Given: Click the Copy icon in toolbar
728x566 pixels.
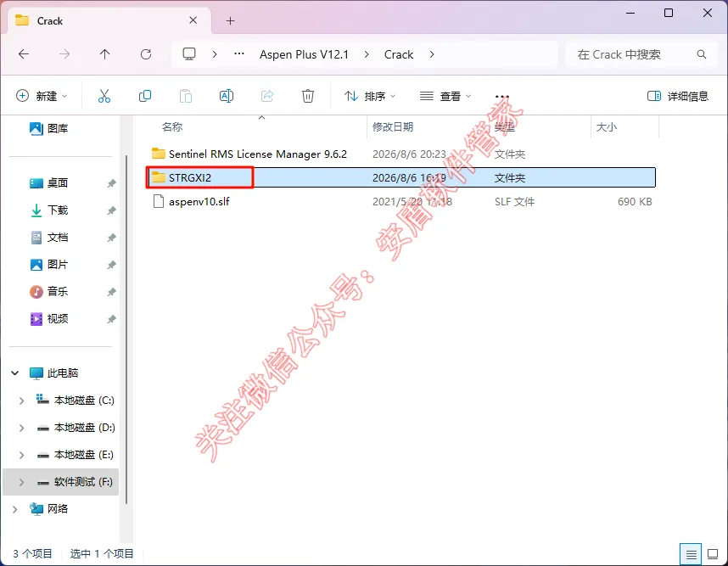Looking at the screenshot, I should (145, 96).
